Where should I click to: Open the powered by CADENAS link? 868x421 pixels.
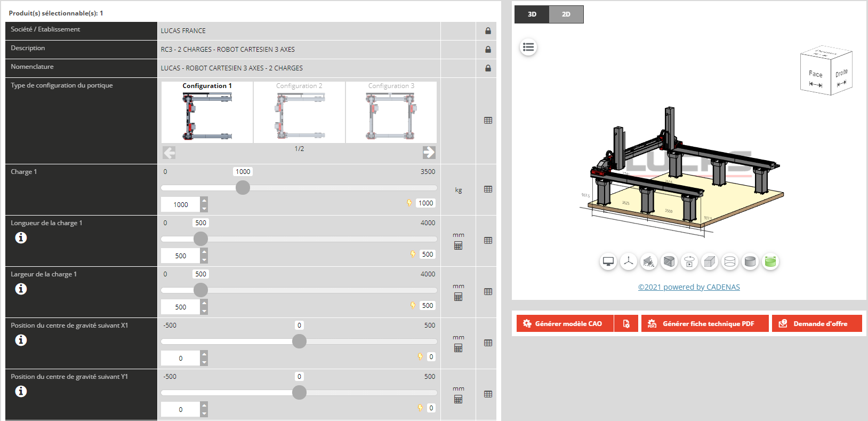(x=689, y=287)
